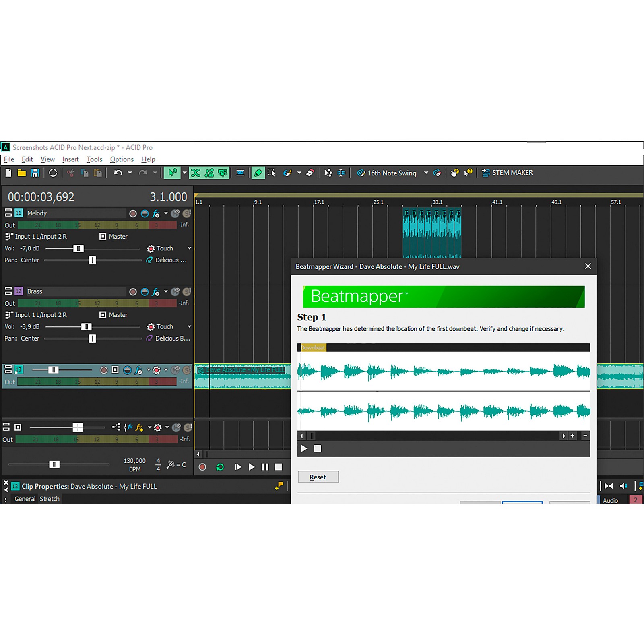The image size is (644, 644).
Task: Open the View menu
Action: (47, 159)
